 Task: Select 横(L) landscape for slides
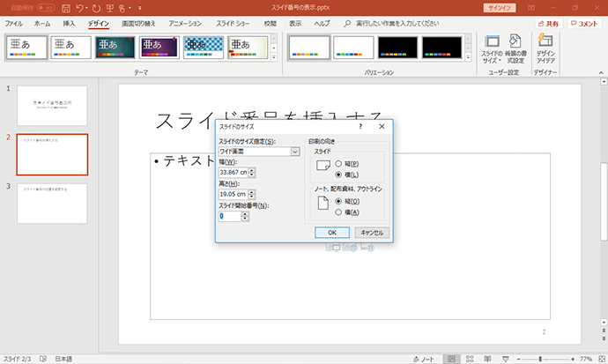tap(346, 175)
